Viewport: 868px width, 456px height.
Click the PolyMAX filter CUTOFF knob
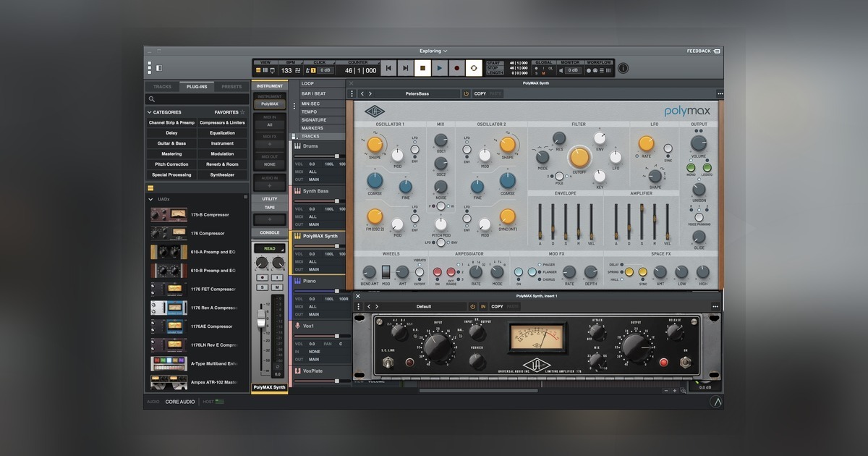(579, 157)
